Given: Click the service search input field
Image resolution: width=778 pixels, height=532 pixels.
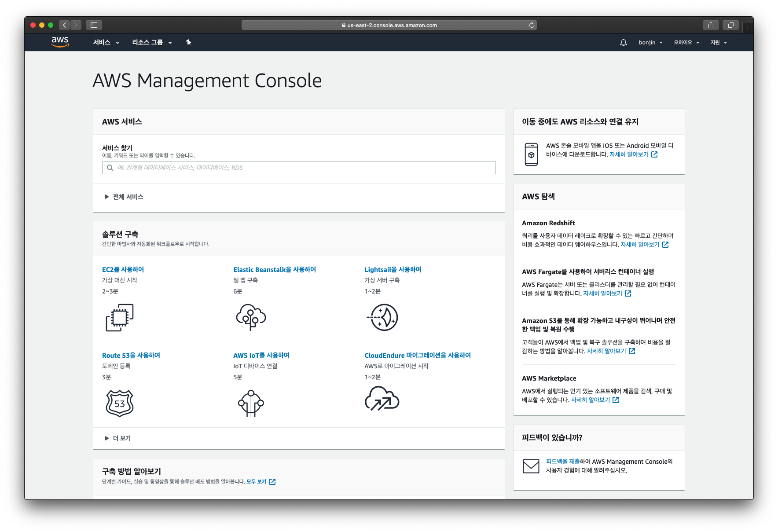Looking at the screenshot, I should point(299,168).
